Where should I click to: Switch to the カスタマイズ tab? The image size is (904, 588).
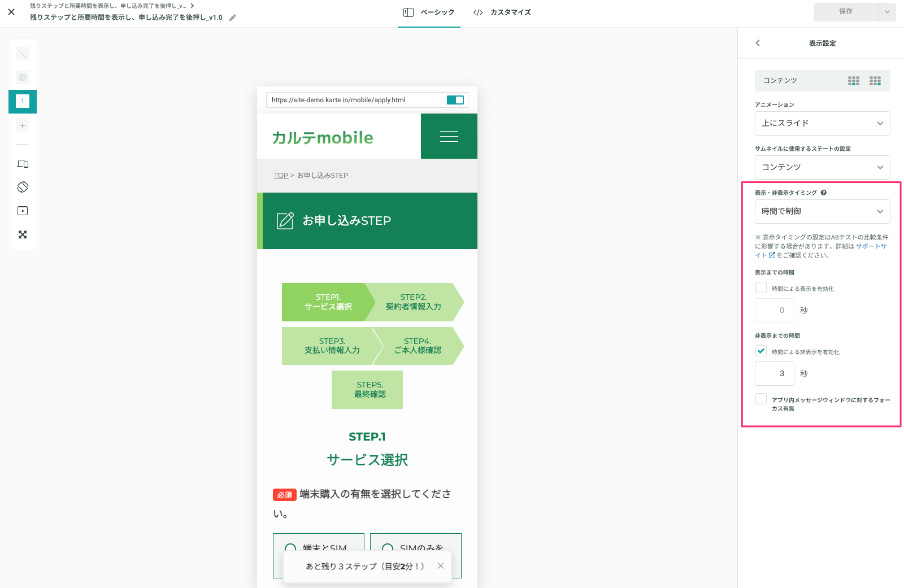[x=502, y=12]
